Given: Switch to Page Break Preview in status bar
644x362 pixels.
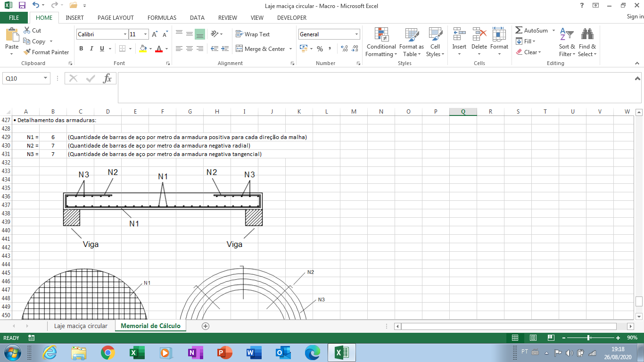Looking at the screenshot, I should tap(551, 338).
